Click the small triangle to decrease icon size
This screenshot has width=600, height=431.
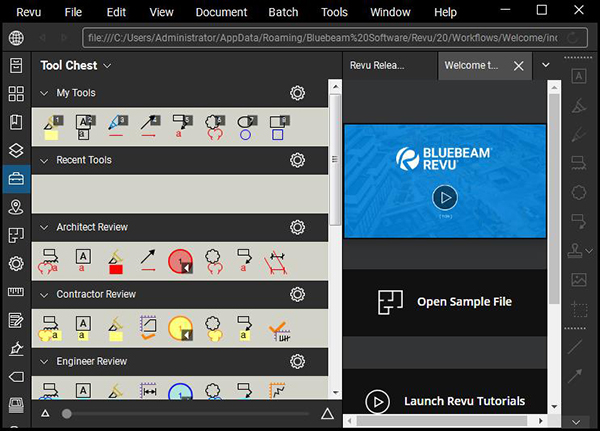click(45, 413)
